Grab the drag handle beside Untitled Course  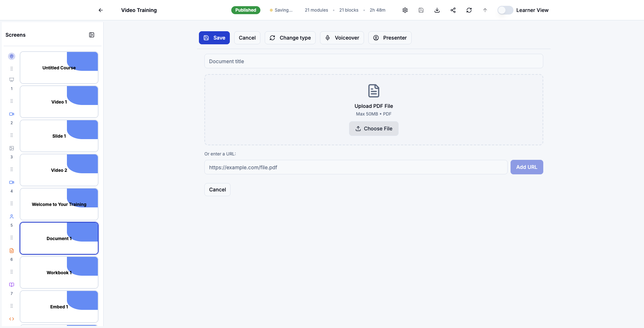[x=12, y=69]
